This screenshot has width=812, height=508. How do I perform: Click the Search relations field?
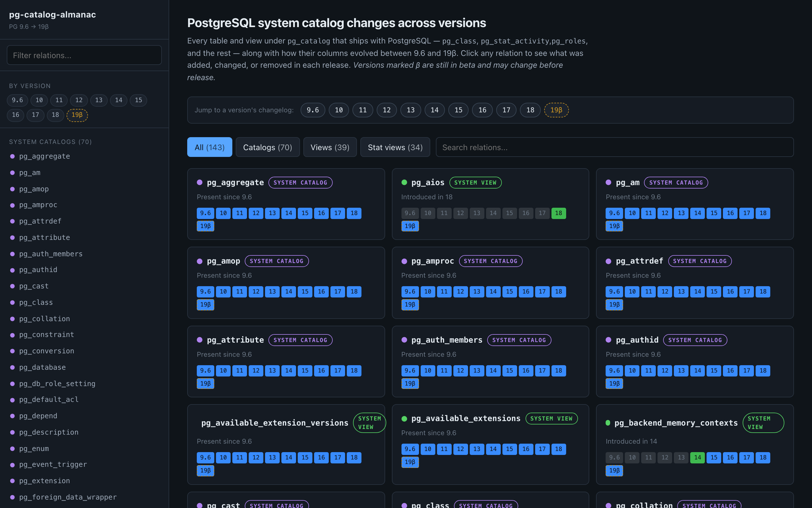point(615,147)
